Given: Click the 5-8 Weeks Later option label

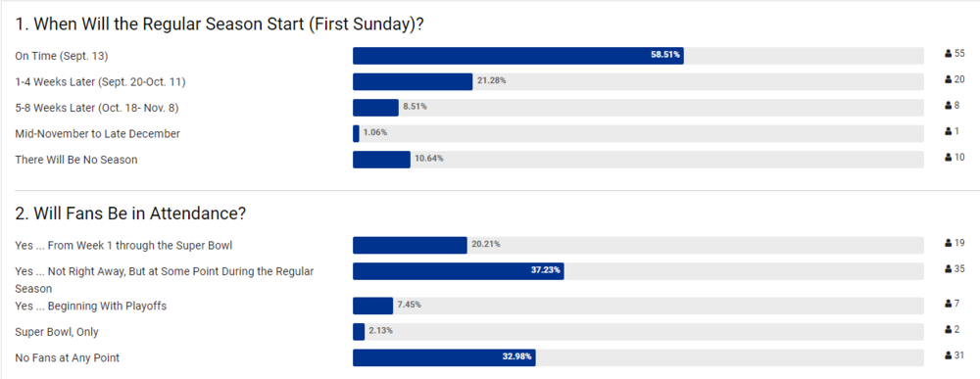Looking at the screenshot, I should [97, 108].
